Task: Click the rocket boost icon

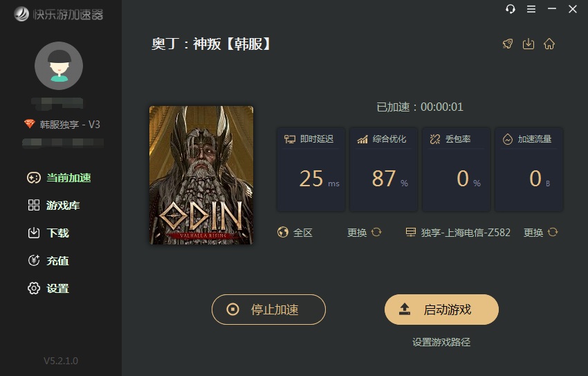Action: coord(508,44)
